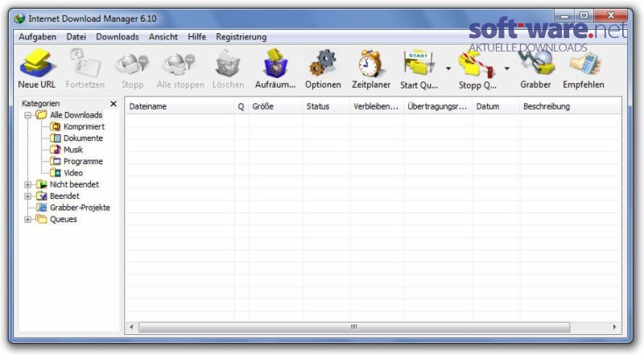644x355 pixels.
Task: Click the Fortsetzen (resume) toolbar icon
Action: coord(85,63)
